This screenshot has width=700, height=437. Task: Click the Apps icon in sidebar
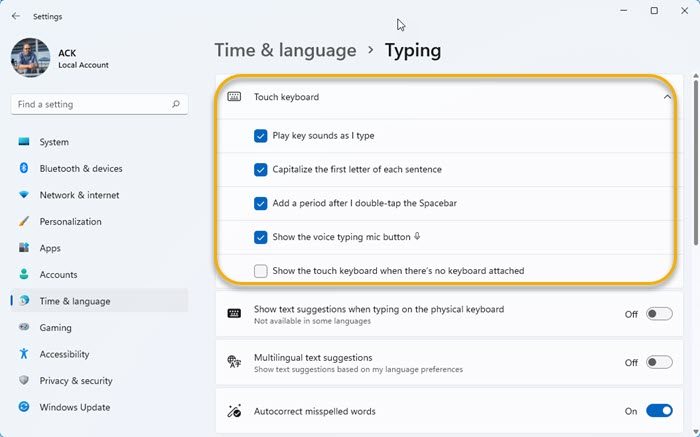click(x=24, y=248)
